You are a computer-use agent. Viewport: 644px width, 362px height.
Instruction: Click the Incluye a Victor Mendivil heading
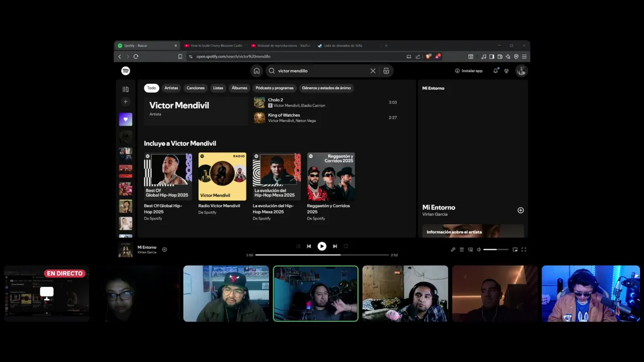pyautogui.click(x=180, y=143)
